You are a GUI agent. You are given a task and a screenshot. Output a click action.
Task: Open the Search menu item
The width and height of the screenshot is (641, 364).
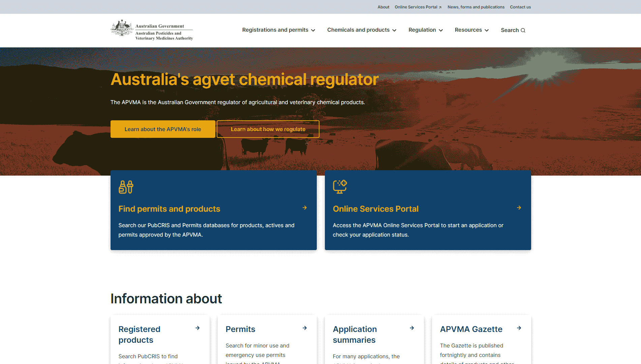[513, 30]
